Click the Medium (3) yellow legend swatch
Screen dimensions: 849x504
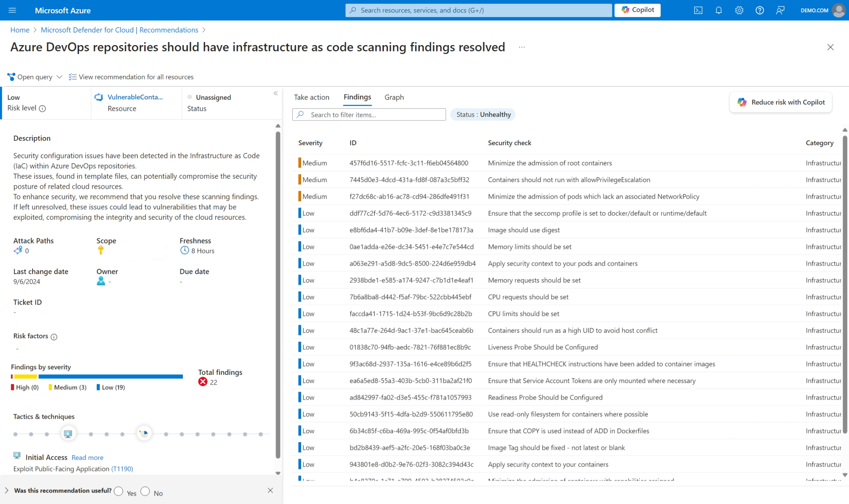[x=50, y=387]
